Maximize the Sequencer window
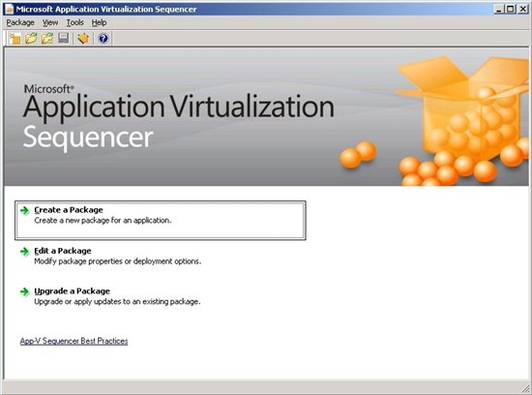532x395 pixels. pyautogui.click(x=510, y=9)
